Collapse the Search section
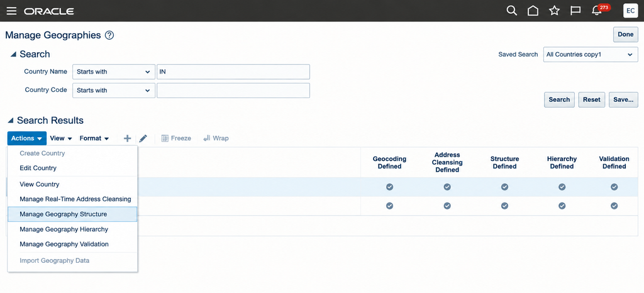The height and width of the screenshot is (293, 644). click(x=13, y=54)
